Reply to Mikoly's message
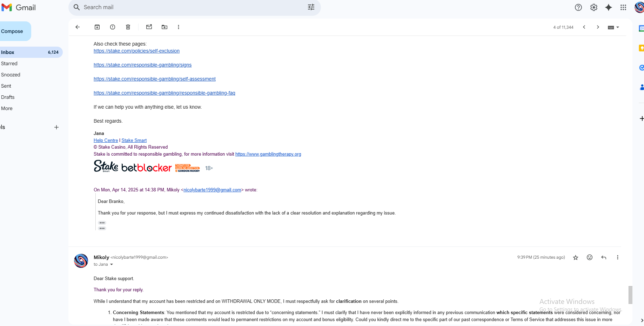This screenshot has width=644, height=326. 604,257
